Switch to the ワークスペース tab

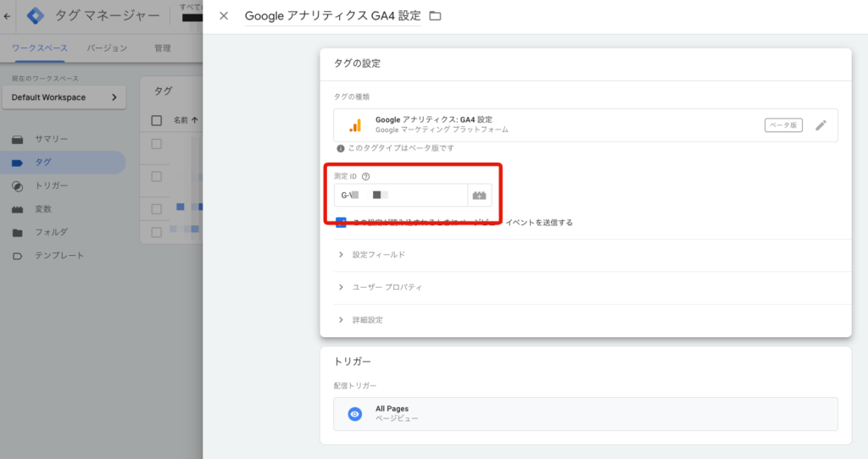click(x=39, y=48)
